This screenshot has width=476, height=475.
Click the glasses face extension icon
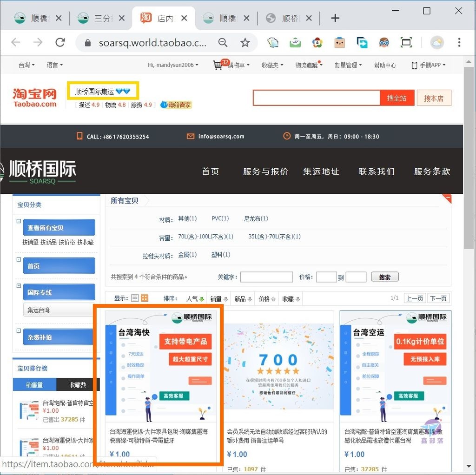[384, 42]
